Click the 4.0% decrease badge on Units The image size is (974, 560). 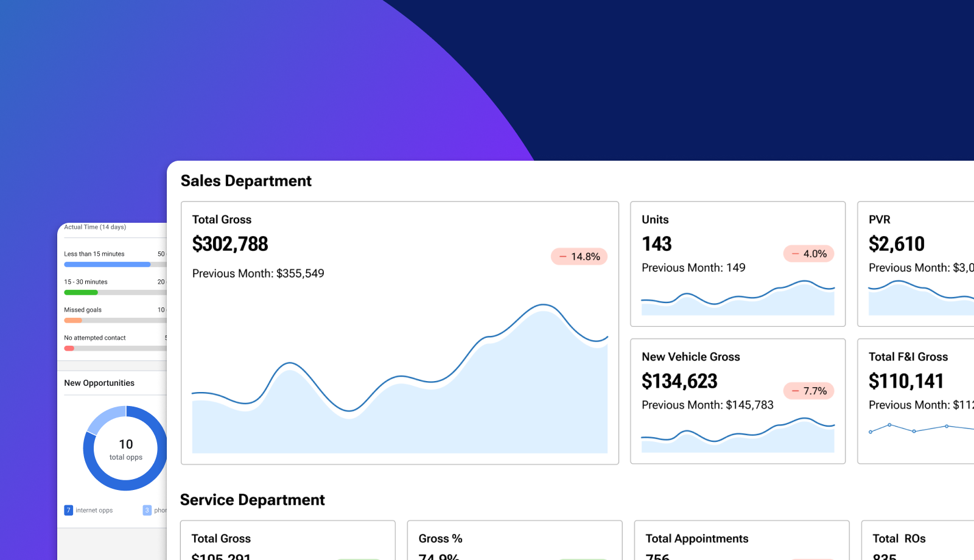pos(808,254)
